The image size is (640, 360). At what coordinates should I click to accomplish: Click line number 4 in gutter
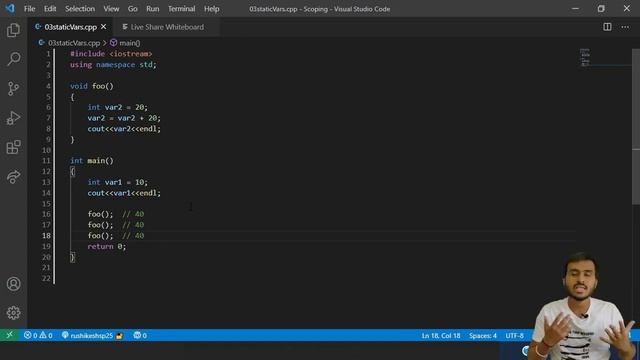[48, 86]
